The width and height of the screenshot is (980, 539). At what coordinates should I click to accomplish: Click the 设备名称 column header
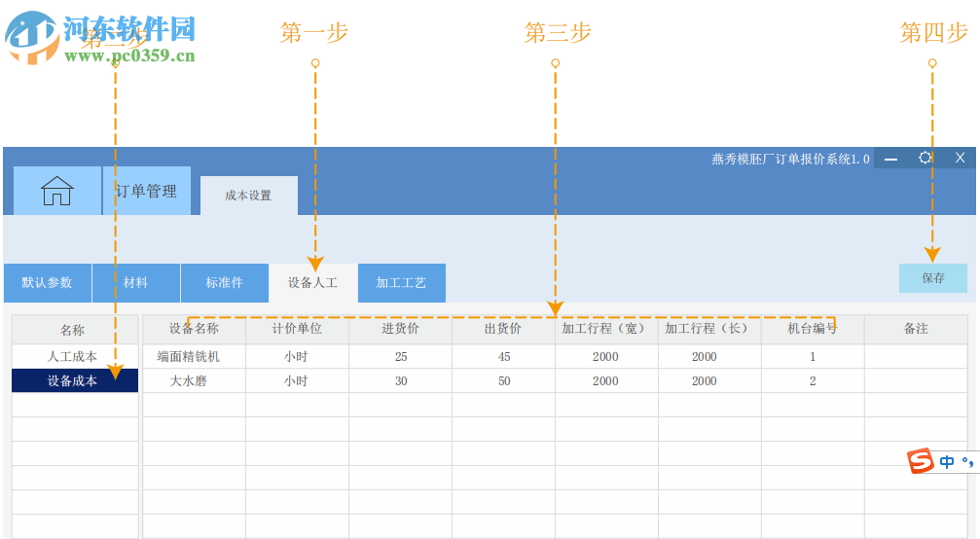tap(195, 329)
